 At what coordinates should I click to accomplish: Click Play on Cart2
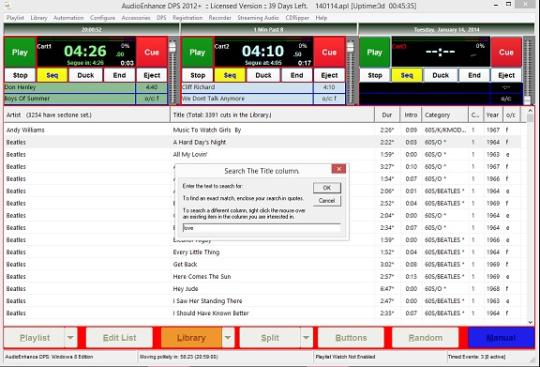(197, 52)
